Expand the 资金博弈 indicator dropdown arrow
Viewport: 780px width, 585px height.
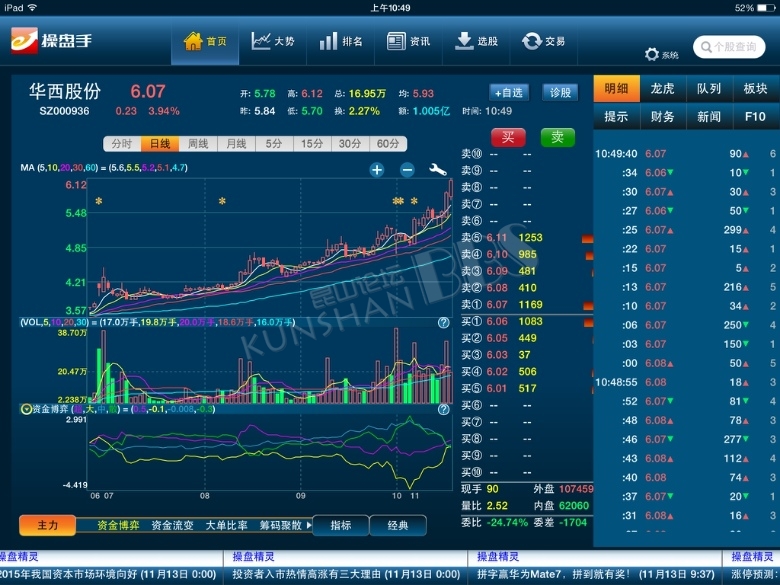click(26, 409)
